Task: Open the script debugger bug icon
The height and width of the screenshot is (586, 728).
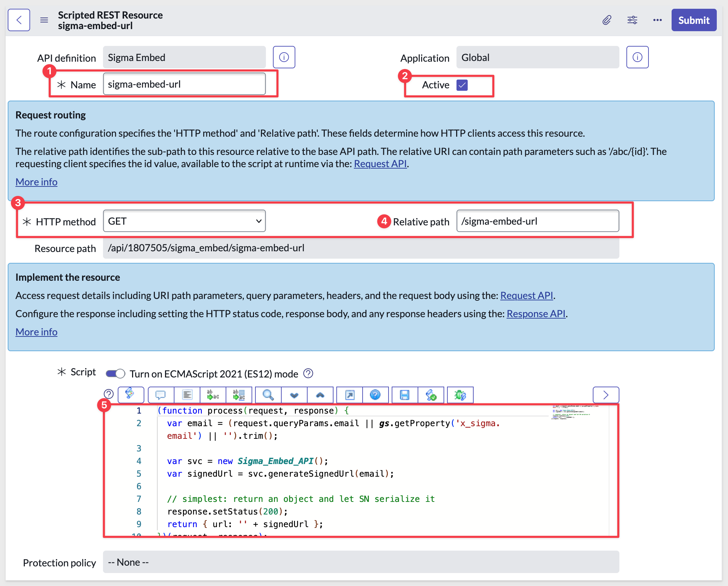Action: point(460,395)
